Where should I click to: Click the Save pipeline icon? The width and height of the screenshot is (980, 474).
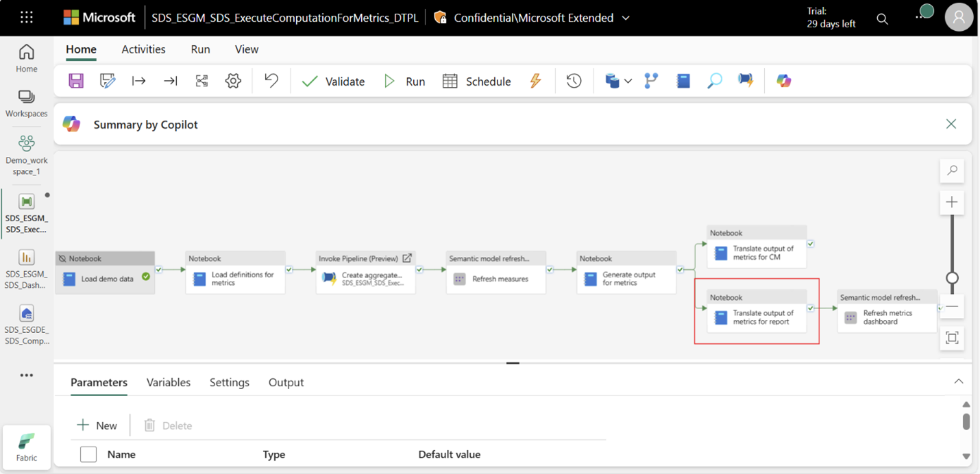[x=76, y=81]
